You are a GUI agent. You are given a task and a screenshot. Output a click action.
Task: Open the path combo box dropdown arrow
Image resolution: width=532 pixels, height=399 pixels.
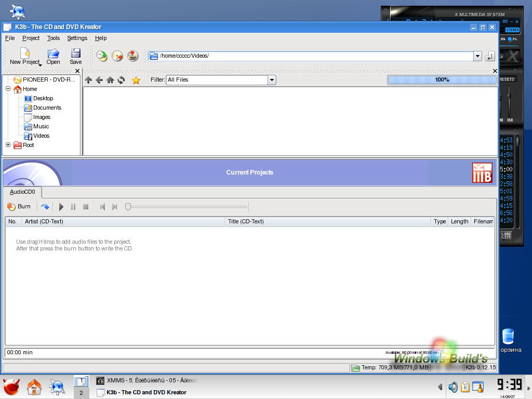pos(477,56)
